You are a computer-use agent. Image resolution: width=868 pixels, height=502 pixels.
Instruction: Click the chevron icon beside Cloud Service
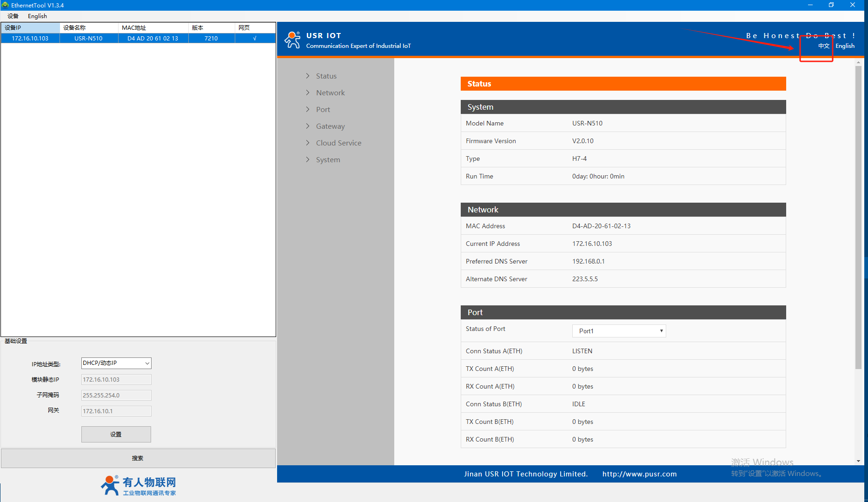308,143
